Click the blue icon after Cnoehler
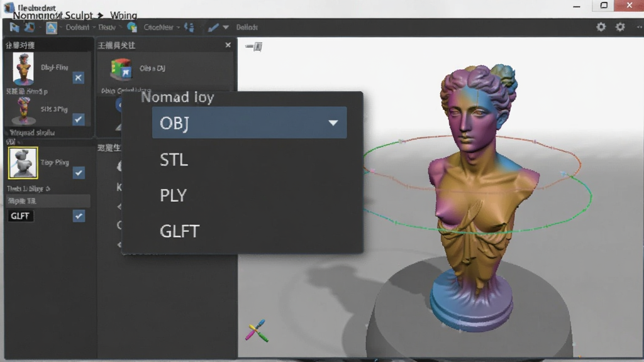The image size is (644, 362). [189, 27]
